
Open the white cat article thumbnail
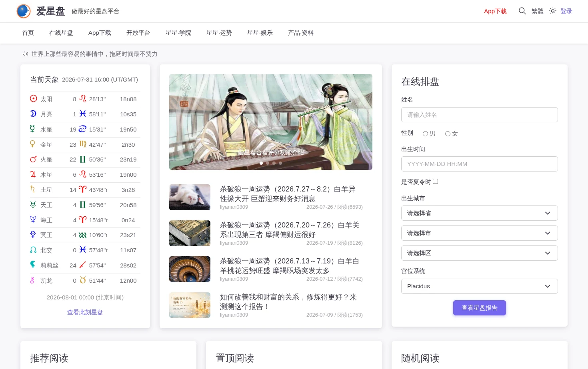(190, 197)
